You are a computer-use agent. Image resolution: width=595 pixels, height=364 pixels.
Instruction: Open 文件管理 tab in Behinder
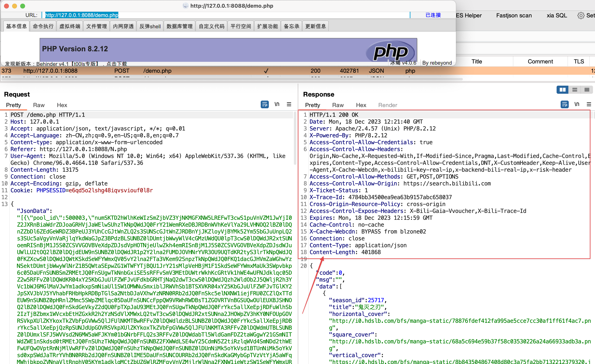(x=97, y=26)
